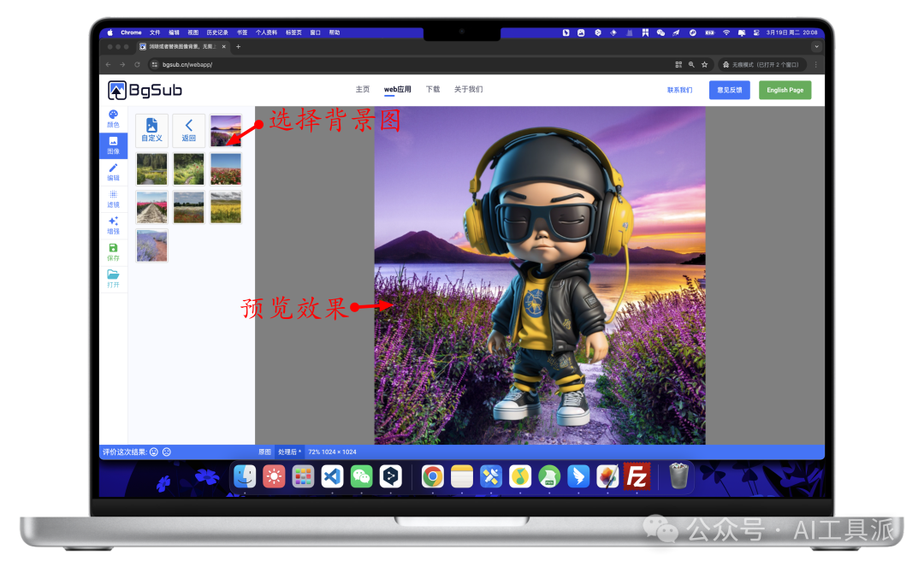Open the 历史记录 menu in menu bar
The image size is (924, 567).
point(216,32)
